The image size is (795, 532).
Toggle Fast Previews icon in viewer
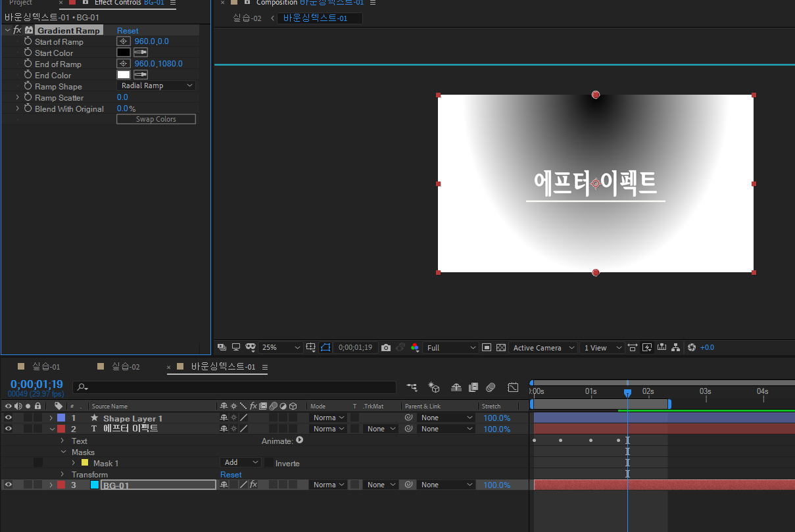647,347
